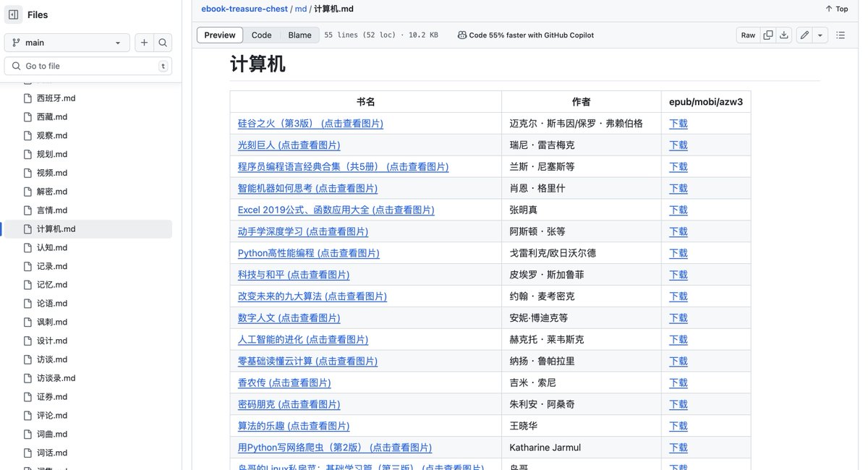This screenshot has width=868, height=470.
Task: Click the Go to file input field
Action: (x=87, y=65)
